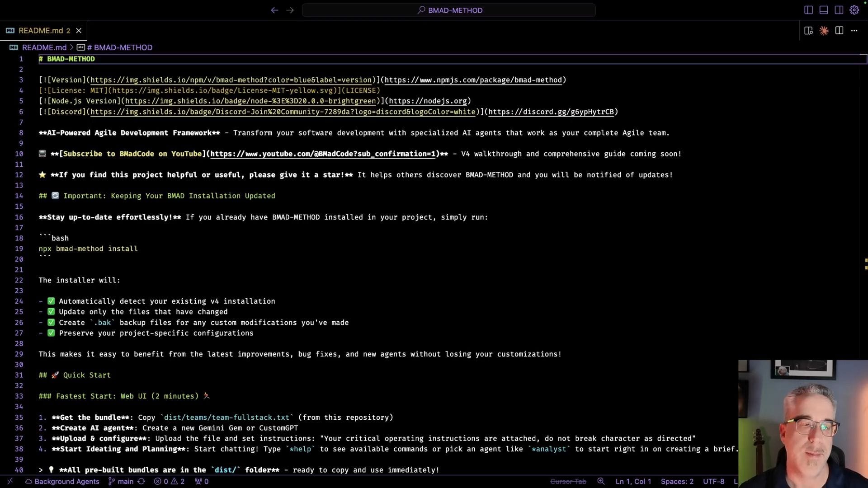The width and height of the screenshot is (868, 488).
Task: Open the errors and warnings problems indicator
Action: [x=170, y=481]
